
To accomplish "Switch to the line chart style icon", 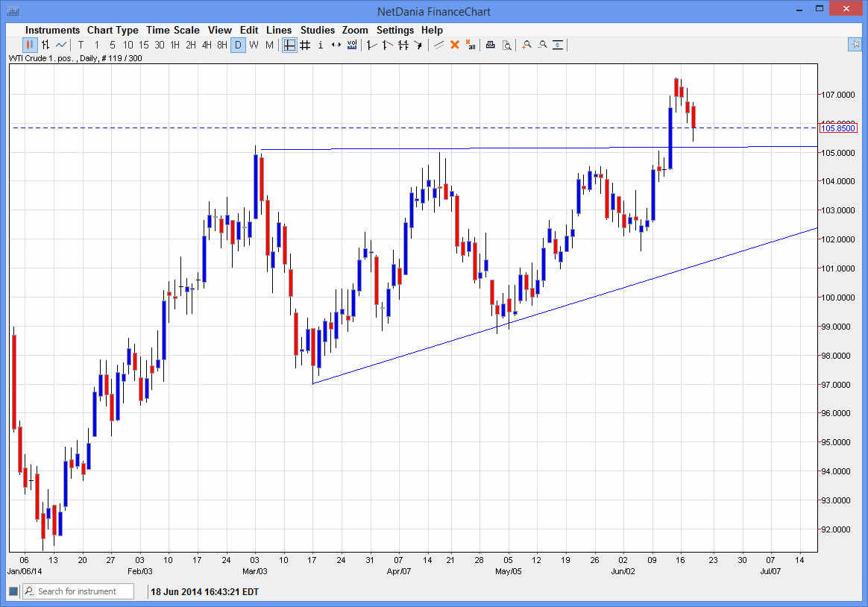I will click(x=60, y=45).
